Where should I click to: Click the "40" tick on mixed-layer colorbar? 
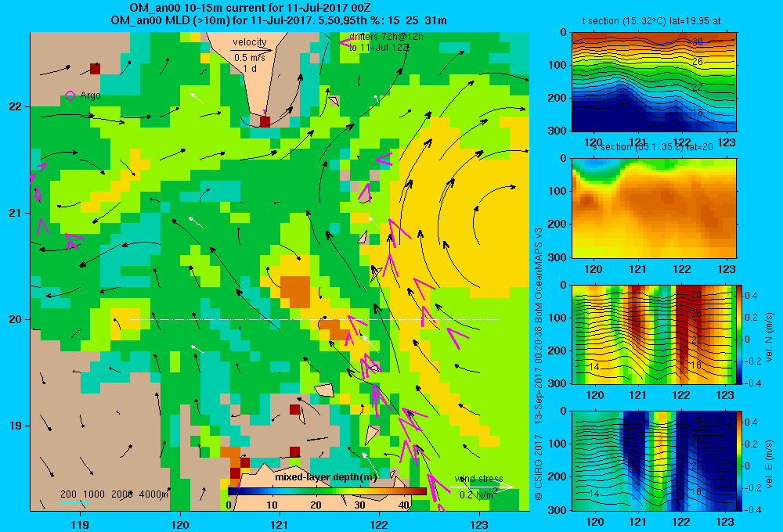404,505
